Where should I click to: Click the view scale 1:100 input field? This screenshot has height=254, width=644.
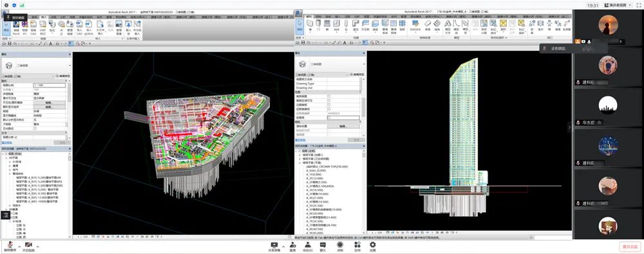tap(49, 86)
